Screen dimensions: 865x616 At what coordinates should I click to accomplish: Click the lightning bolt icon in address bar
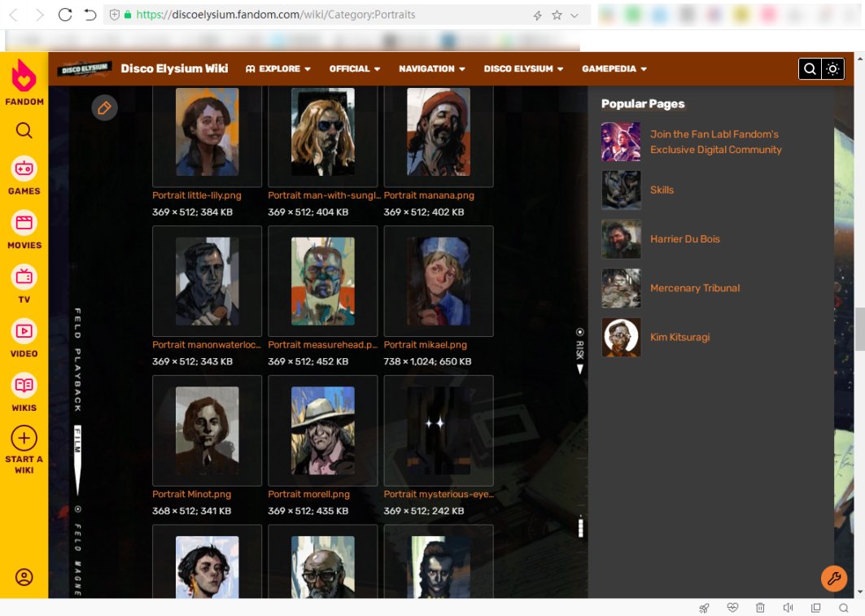point(538,15)
